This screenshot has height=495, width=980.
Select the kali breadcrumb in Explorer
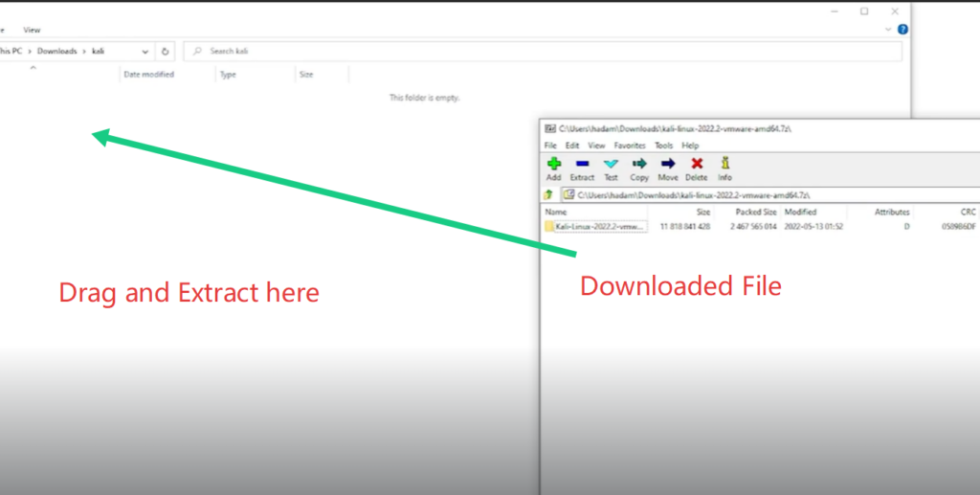[99, 52]
